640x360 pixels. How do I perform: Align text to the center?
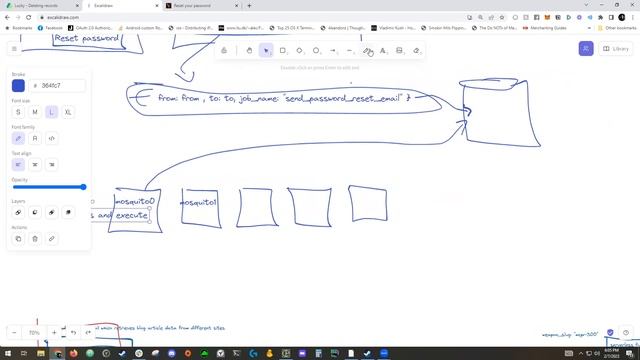(x=35, y=164)
